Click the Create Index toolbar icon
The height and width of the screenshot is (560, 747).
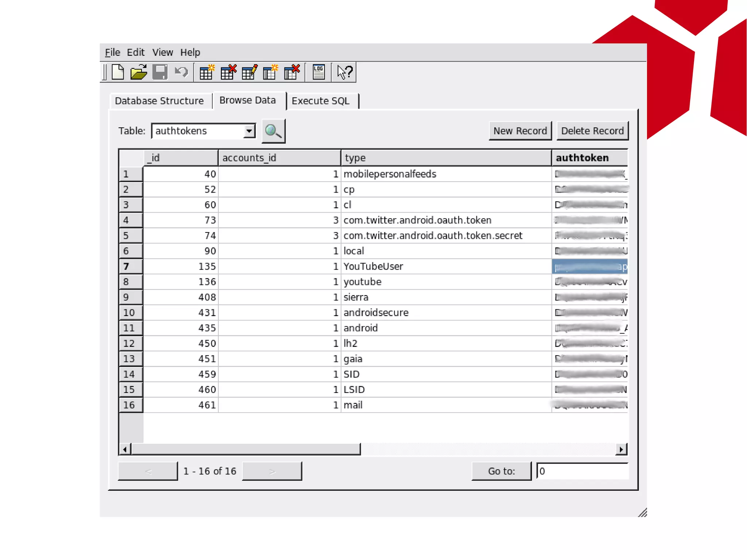[271, 72]
